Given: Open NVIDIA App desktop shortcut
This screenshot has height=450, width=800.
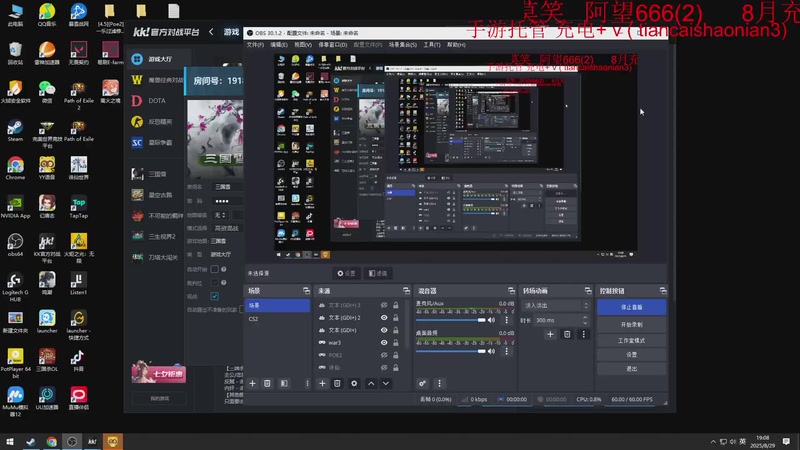Looking at the screenshot, I should (x=15, y=207).
